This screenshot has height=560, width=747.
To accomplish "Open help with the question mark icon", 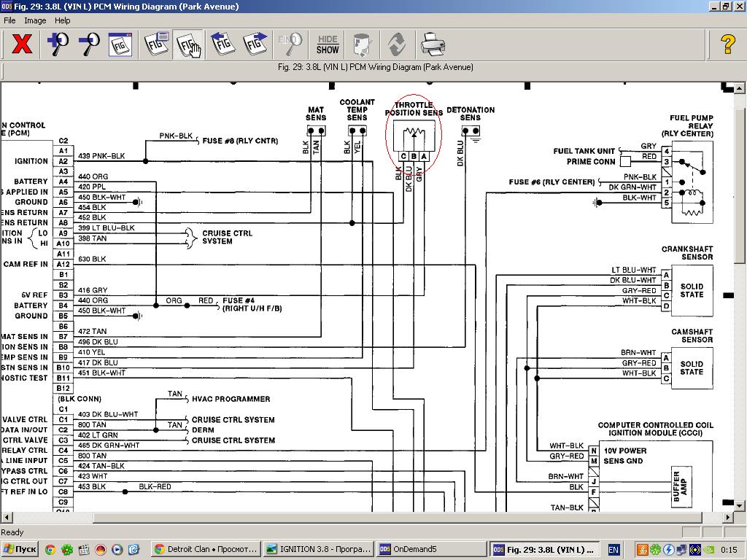I will 727,44.
